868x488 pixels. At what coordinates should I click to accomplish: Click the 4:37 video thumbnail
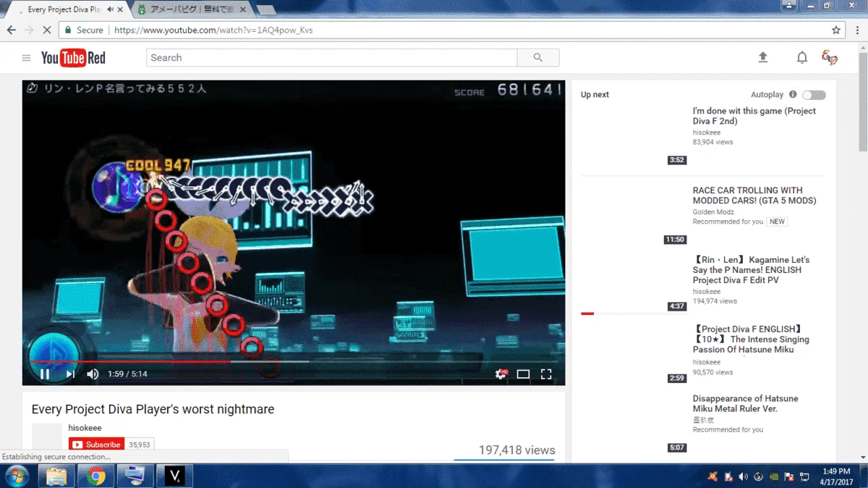(x=634, y=285)
